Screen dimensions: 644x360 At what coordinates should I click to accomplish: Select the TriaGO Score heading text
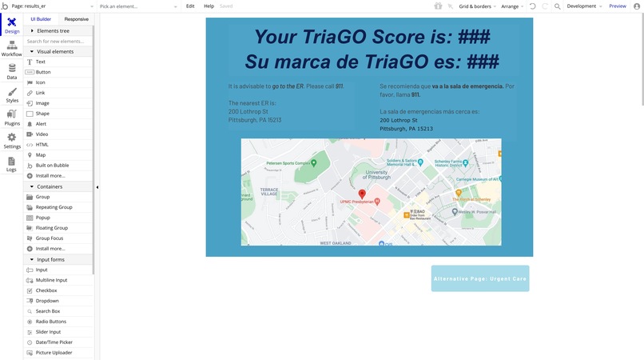click(x=372, y=50)
